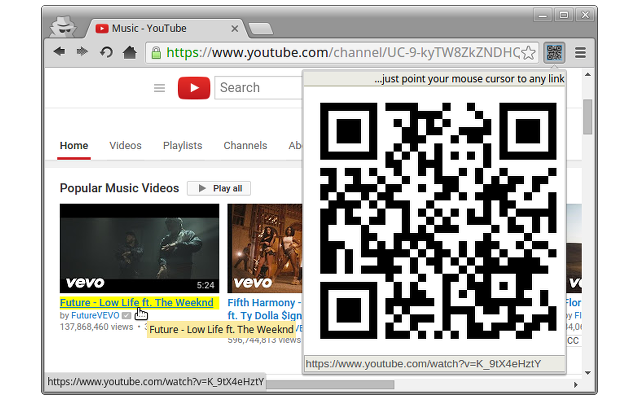640x400 pixels.
Task: Reload the page with the refresh icon
Action: pos(106,52)
